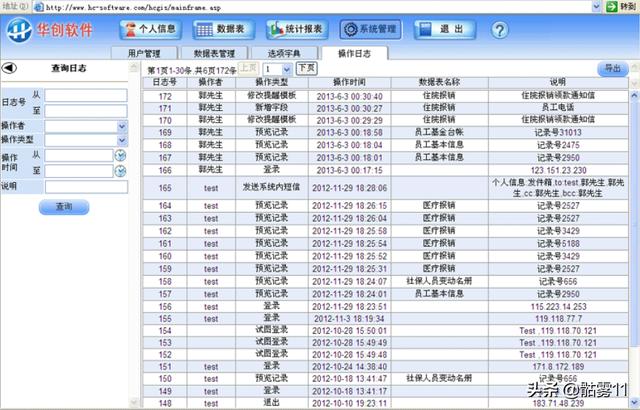Viewport: 640px width, 410px height.
Task: Click timestamp 2012-11-3 18:19:34
Action: coord(349,319)
